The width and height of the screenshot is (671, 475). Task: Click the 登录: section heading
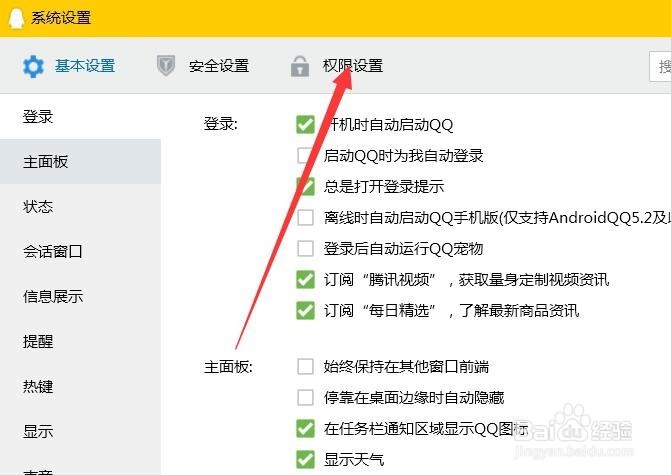click(220, 124)
